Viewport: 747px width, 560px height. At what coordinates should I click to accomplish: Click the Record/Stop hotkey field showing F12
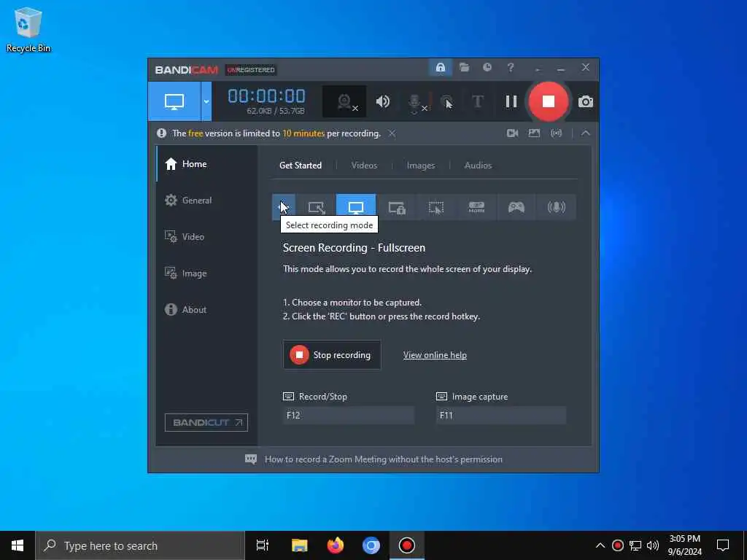pyautogui.click(x=348, y=415)
